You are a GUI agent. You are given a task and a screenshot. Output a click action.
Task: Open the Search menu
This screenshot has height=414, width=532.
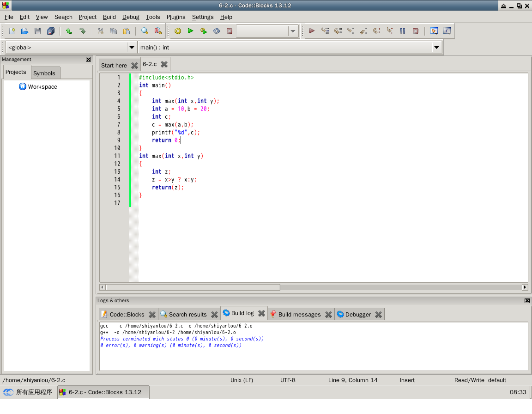[63, 17]
